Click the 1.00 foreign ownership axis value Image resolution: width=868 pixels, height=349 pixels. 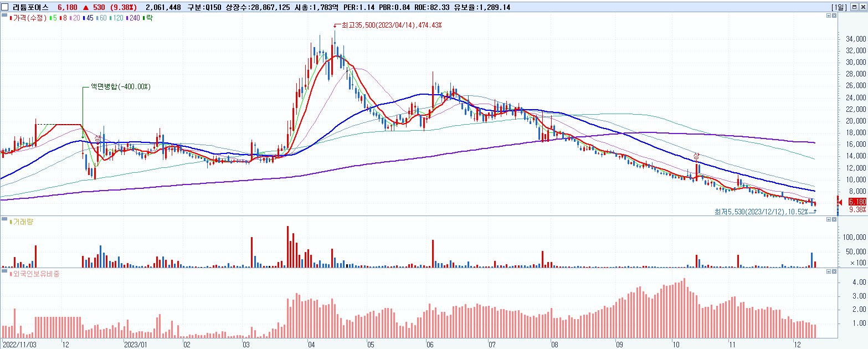pos(859,323)
